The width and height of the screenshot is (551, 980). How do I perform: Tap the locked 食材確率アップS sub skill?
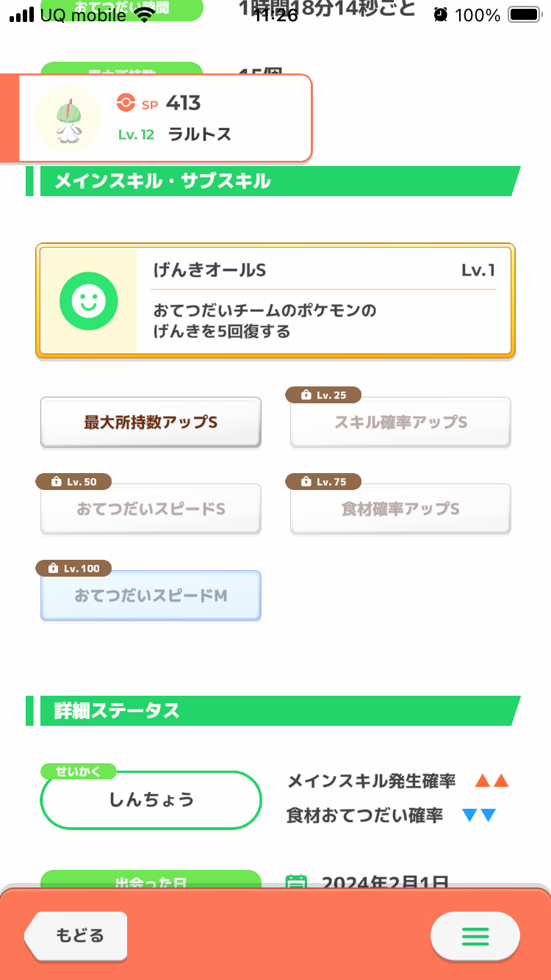[400, 509]
